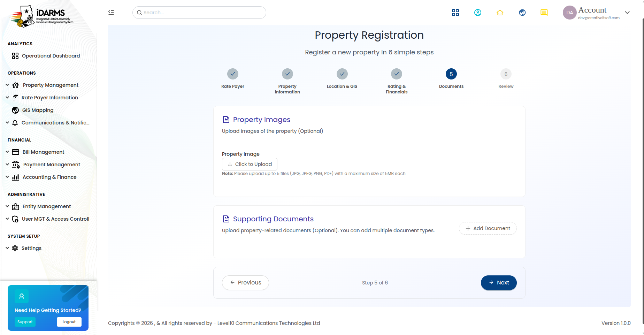Go to Location & GIS step
The image size is (644, 335).
coord(342,74)
